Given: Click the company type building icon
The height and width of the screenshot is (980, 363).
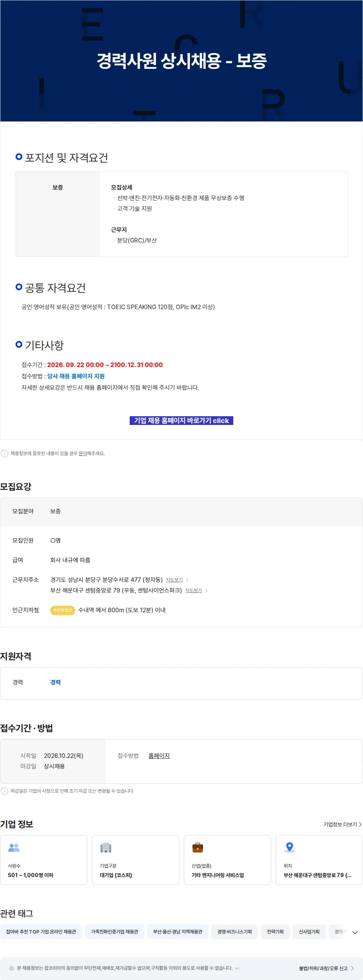Looking at the screenshot, I should [x=105, y=847].
